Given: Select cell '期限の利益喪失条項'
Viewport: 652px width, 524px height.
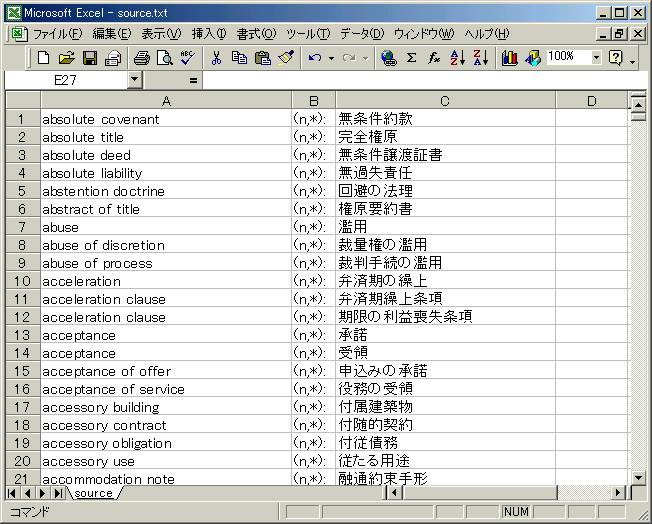Looking at the screenshot, I should tap(445, 317).
